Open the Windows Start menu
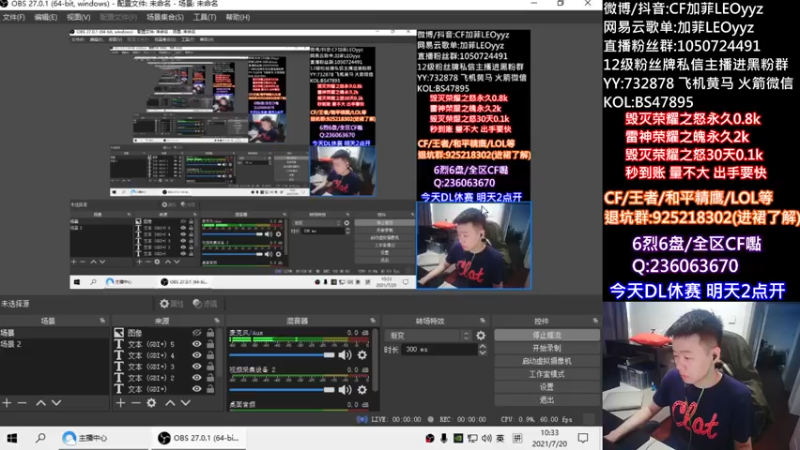The width and height of the screenshot is (800, 450). tap(12, 438)
